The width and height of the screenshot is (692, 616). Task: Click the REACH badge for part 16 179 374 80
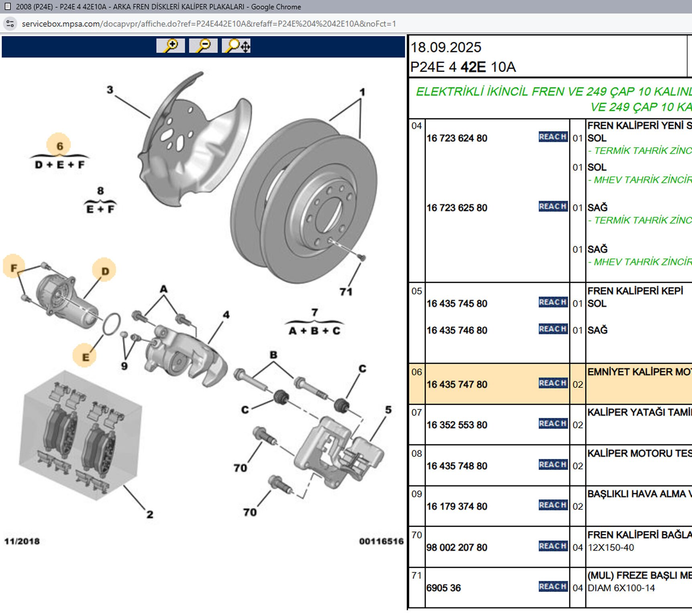point(553,505)
